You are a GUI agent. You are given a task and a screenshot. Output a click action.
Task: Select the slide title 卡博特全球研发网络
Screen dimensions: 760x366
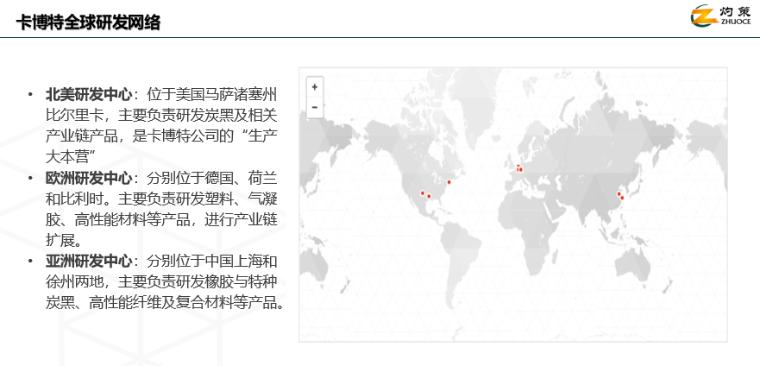[x=88, y=22]
